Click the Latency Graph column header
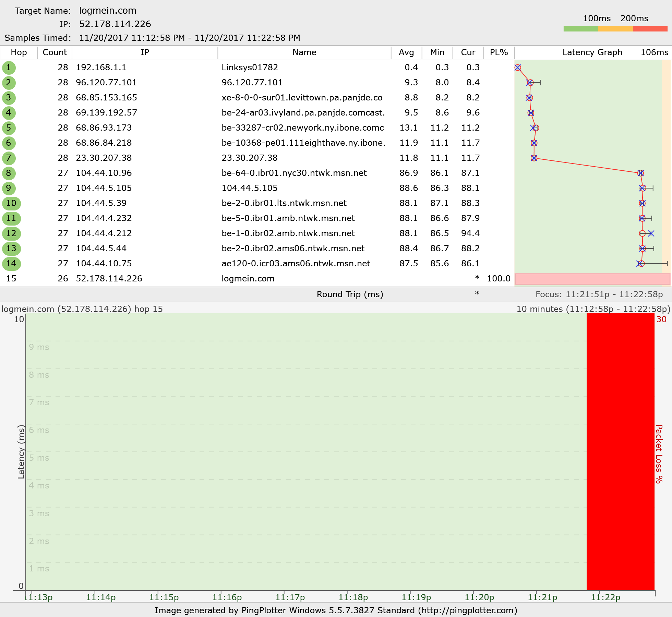The height and width of the screenshot is (617, 672). [592, 52]
